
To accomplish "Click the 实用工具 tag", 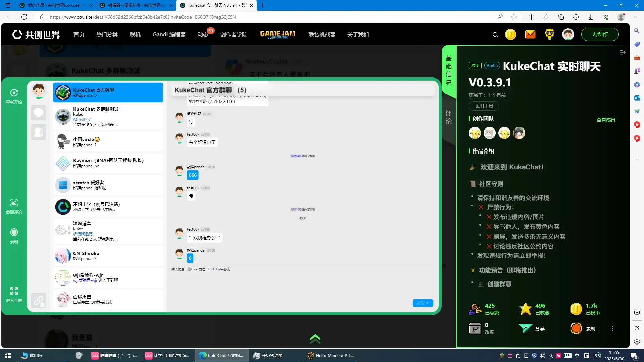I will tap(484, 106).
